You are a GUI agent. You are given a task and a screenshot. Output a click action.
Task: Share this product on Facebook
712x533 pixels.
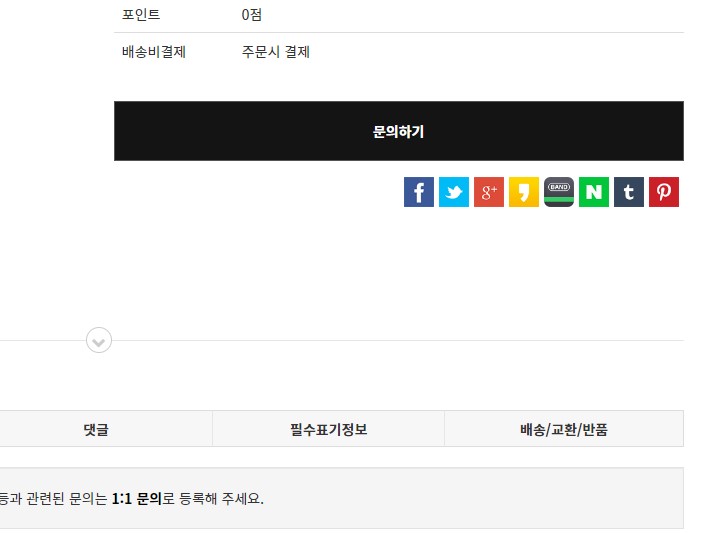click(x=418, y=192)
